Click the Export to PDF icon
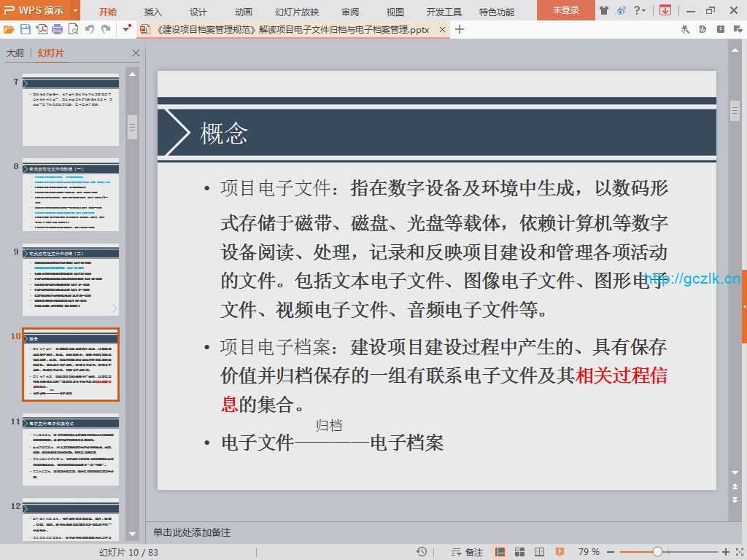747x560 pixels. click(42, 29)
